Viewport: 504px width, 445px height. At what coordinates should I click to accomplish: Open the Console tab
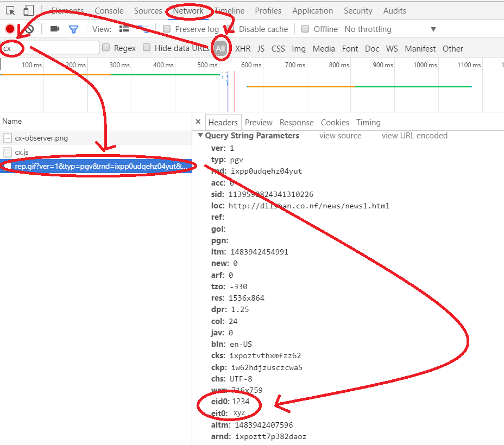pyautogui.click(x=109, y=11)
